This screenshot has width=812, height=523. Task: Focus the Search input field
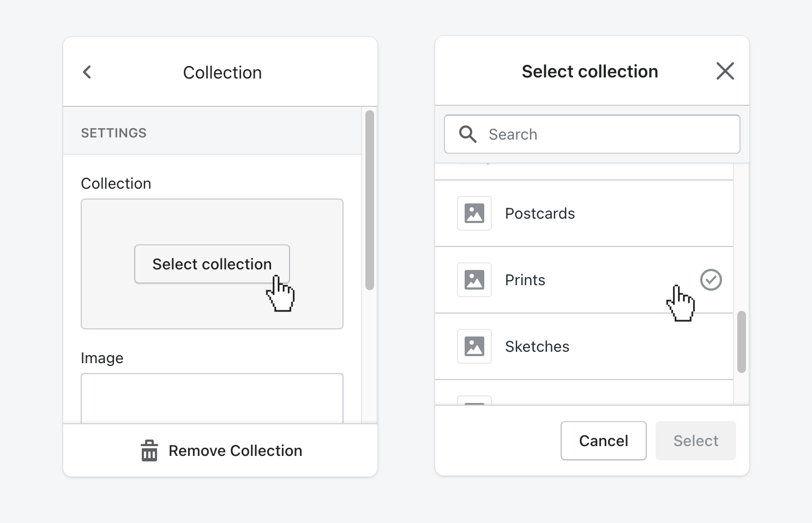point(592,134)
